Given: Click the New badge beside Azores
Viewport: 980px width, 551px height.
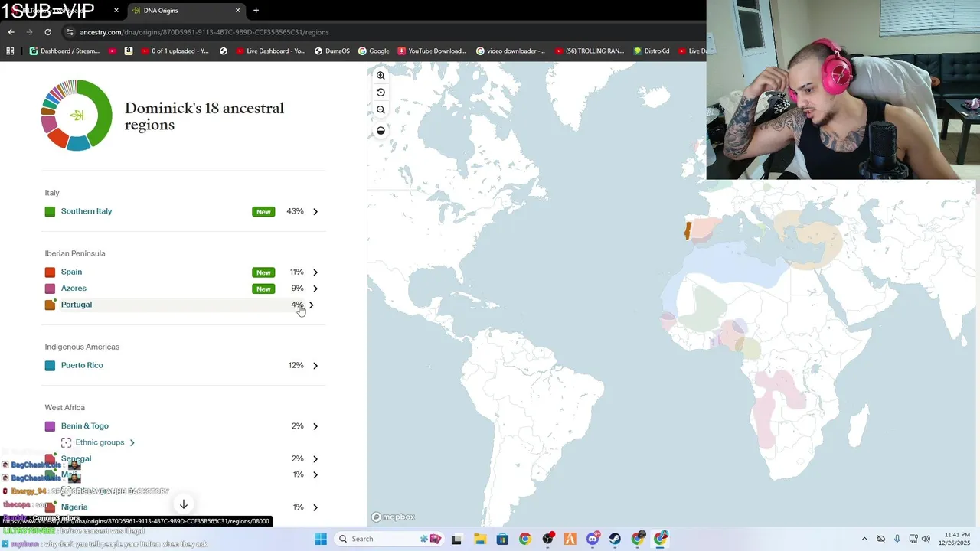Looking at the screenshot, I should pos(263,289).
